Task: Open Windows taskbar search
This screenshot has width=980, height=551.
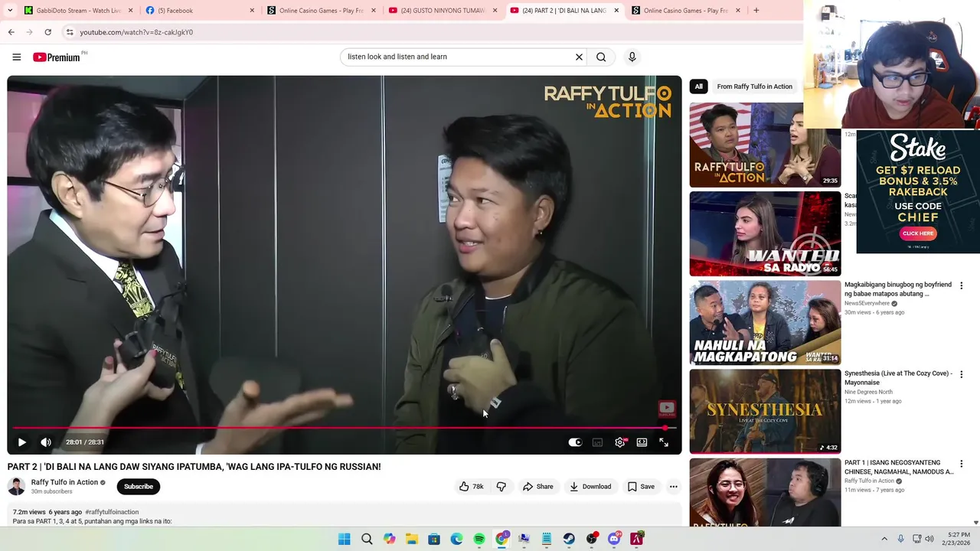Action: point(367,539)
